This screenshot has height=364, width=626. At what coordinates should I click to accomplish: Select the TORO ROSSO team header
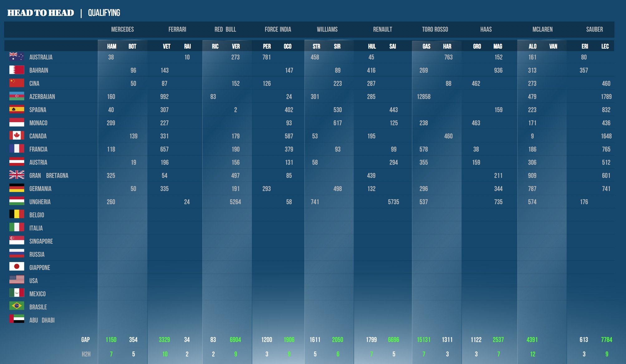pyautogui.click(x=435, y=29)
